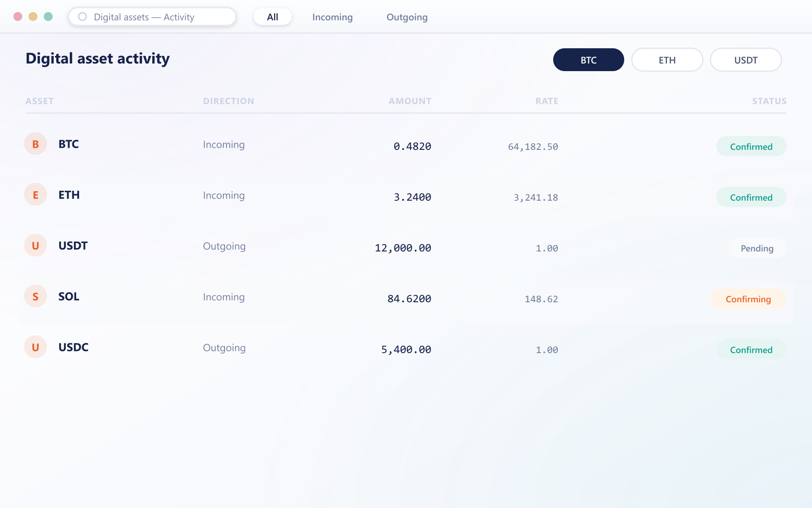Screen dimensions: 812x508
Task: Sort by the AMOUNT column header
Action: (410, 101)
